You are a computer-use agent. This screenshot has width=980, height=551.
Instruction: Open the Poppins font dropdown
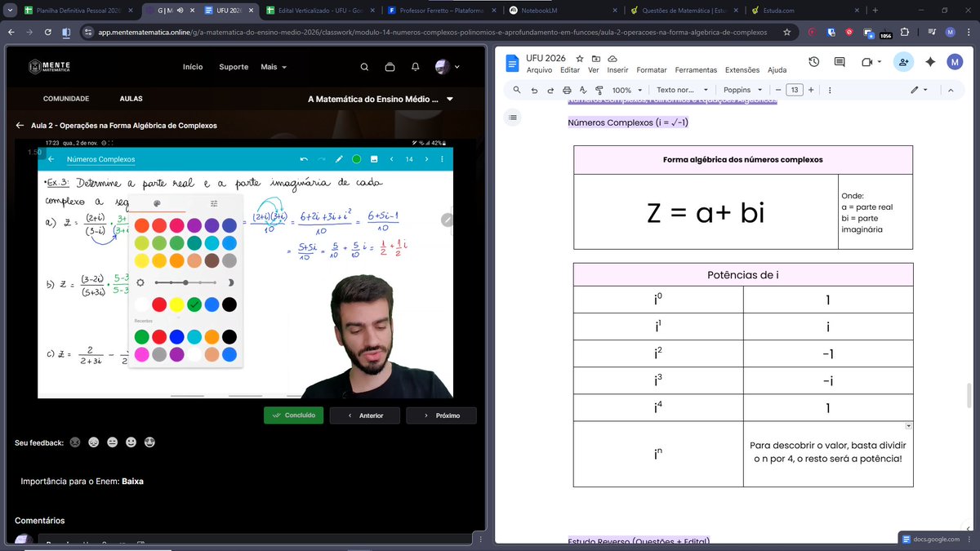(743, 90)
